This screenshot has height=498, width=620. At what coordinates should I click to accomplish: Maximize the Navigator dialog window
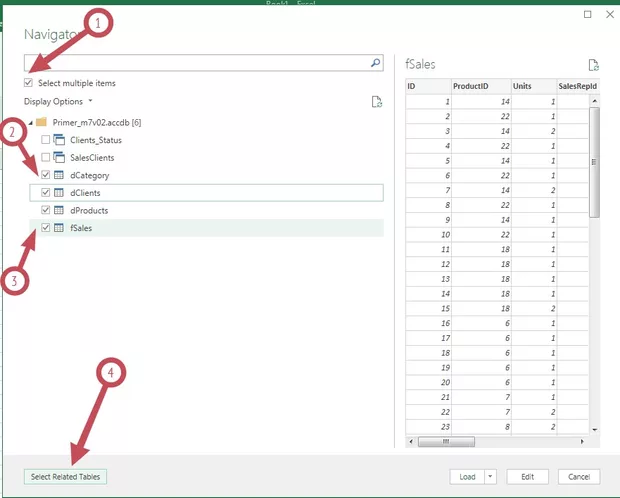point(588,14)
